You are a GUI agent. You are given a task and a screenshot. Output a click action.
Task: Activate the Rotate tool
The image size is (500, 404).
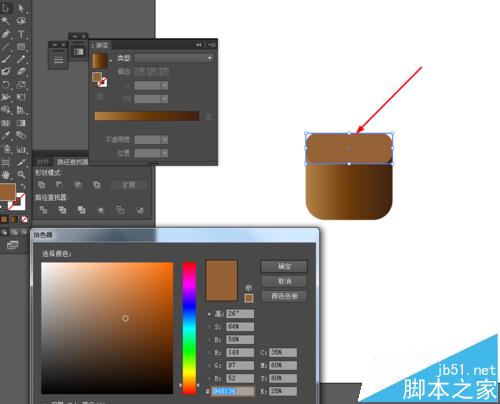6,84
